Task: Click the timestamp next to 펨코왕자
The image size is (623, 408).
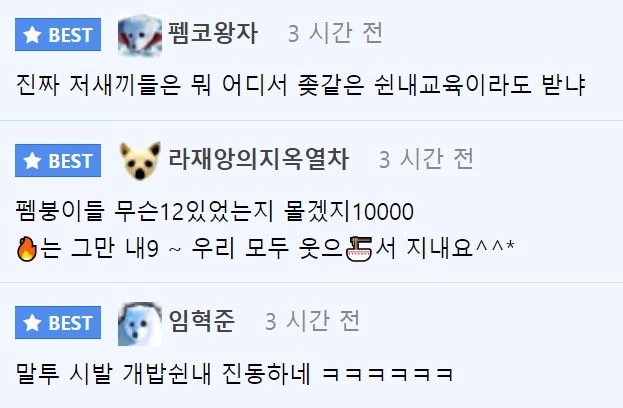Action: (x=335, y=33)
